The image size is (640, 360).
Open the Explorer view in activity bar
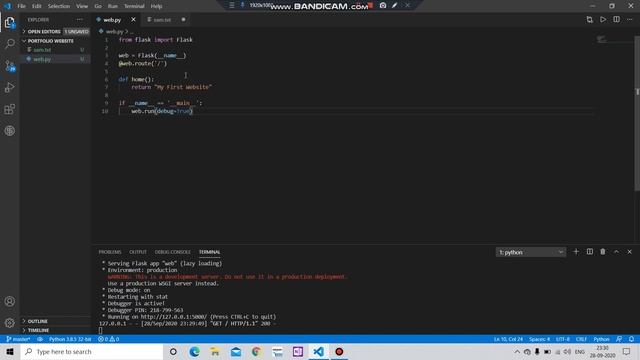[9, 22]
